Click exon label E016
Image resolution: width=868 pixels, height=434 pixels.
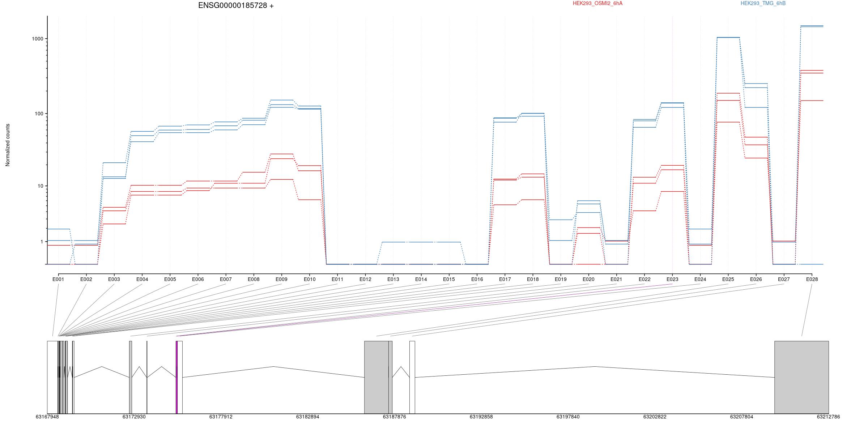[x=477, y=279]
